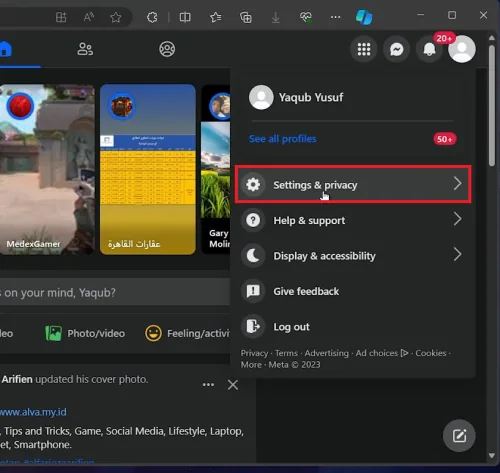Select Log out from the account menu
The image size is (500, 473).
352,327
